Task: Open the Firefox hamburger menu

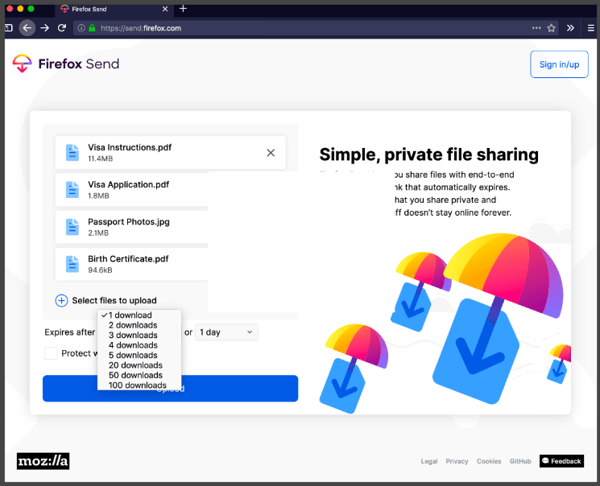Action: coord(591,28)
